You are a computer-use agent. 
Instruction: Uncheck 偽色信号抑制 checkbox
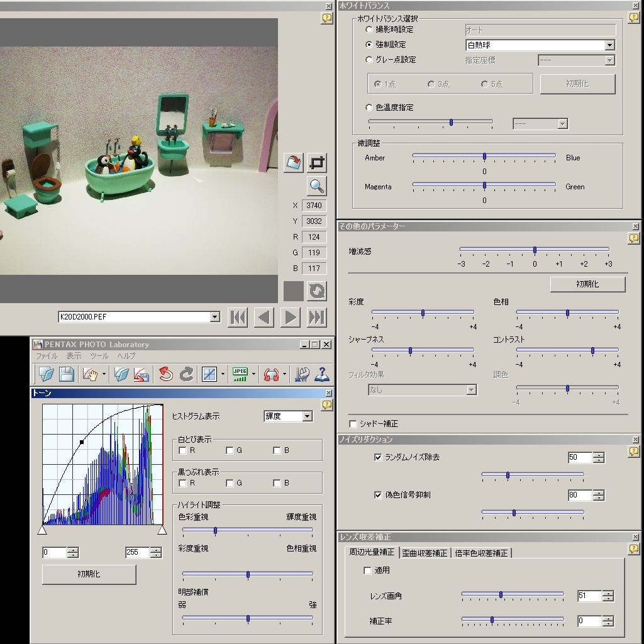[378, 495]
